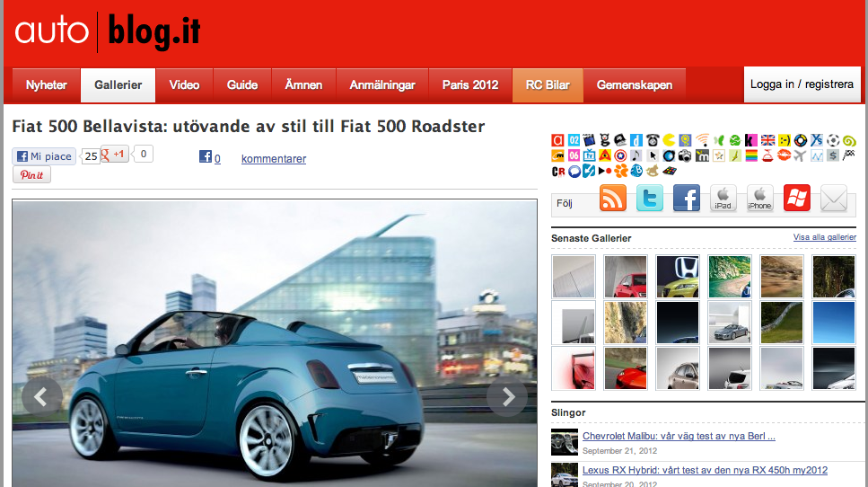Click the soccer ball network icon

[833, 140]
